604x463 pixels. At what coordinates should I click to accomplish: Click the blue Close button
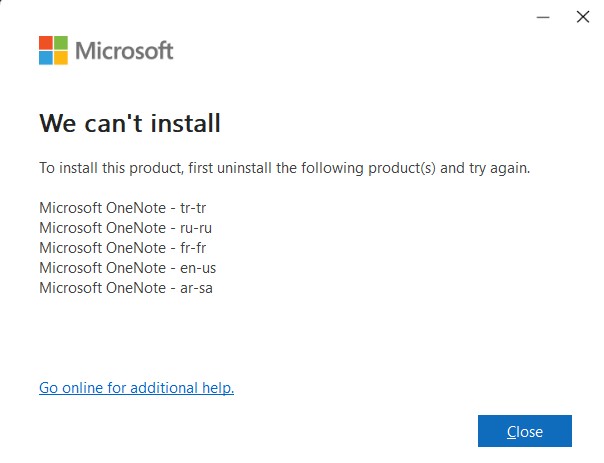click(x=525, y=431)
